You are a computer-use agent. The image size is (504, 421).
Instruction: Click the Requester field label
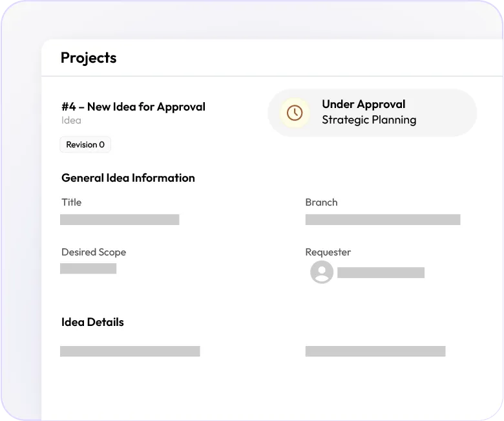pyautogui.click(x=328, y=252)
